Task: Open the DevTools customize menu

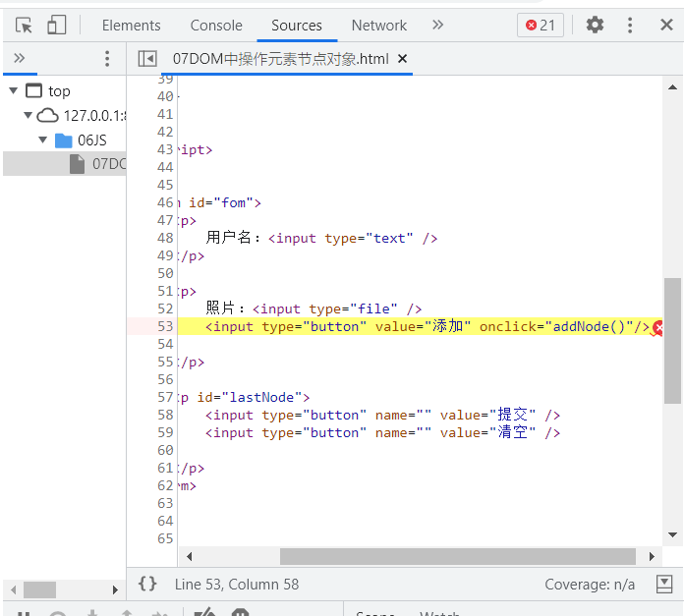Action: tap(630, 26)
